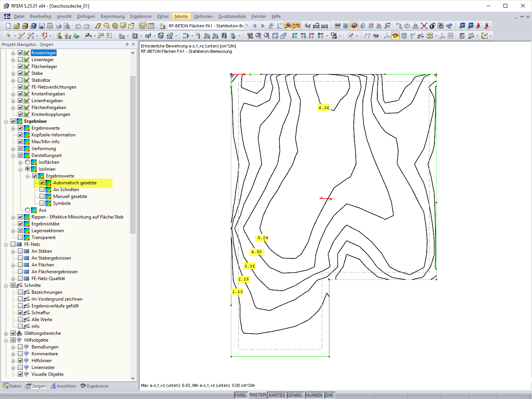Expand the Lagerreaktionen tree node

(x=13, y=231)
